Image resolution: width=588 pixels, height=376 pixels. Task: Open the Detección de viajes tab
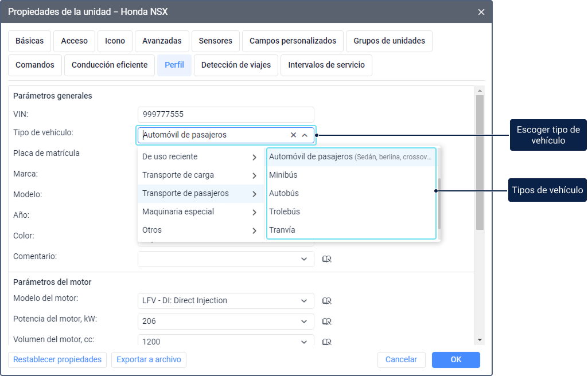pos(236,65)
